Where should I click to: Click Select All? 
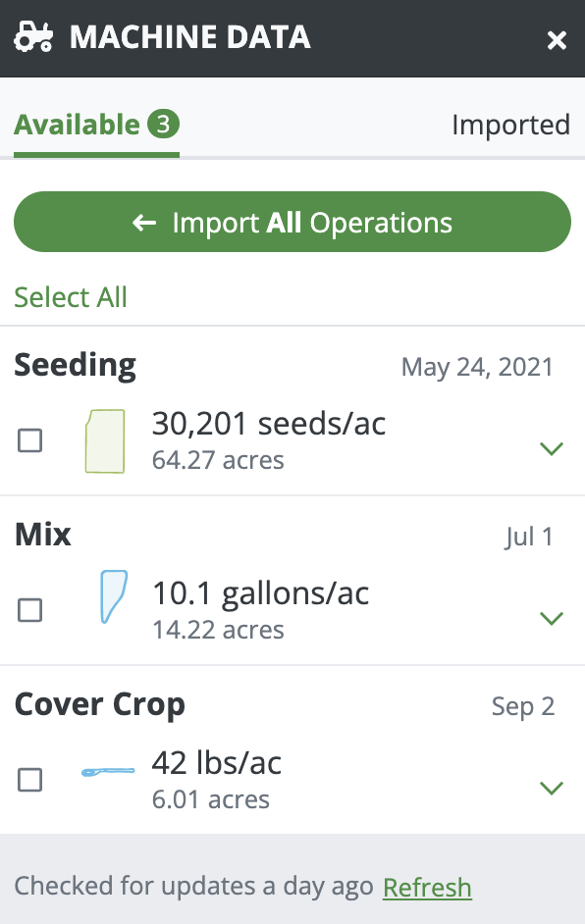tap(70, 296)
